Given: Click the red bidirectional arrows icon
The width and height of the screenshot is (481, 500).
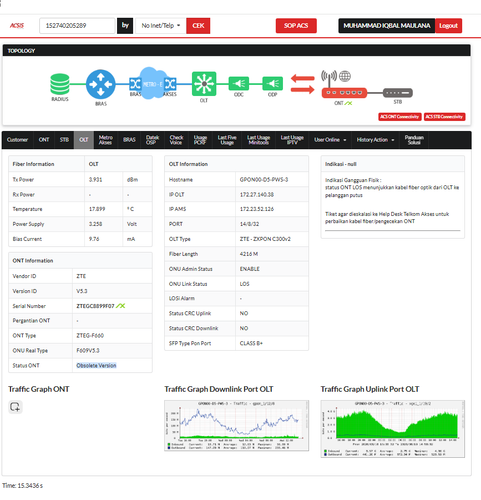Looking at the screenshot, I should [x=302, y=84].
